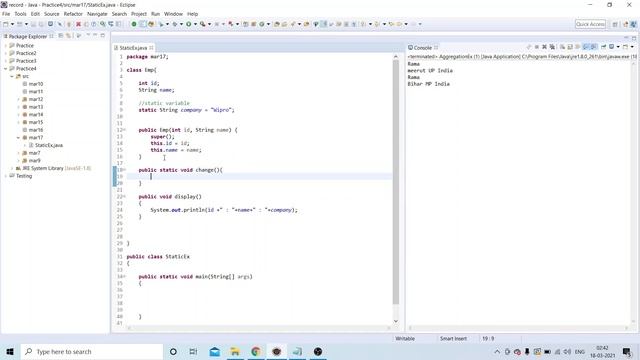The width and height of the screenshot is (640, 360).
Task: Click the Task View taskbar icon
Action: point(193,351)
